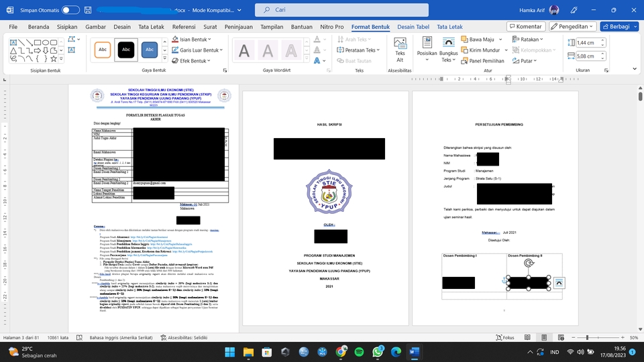644x362 pixels.
Task: Click Halaman 3 dari 81 page indicator
Action: pos(21,338)
